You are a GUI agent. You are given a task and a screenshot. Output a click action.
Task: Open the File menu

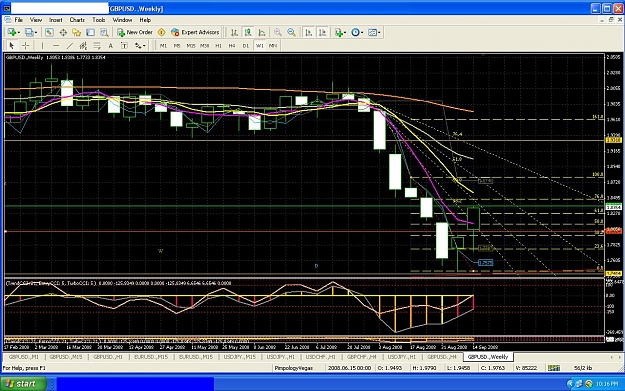coord(18,20)
